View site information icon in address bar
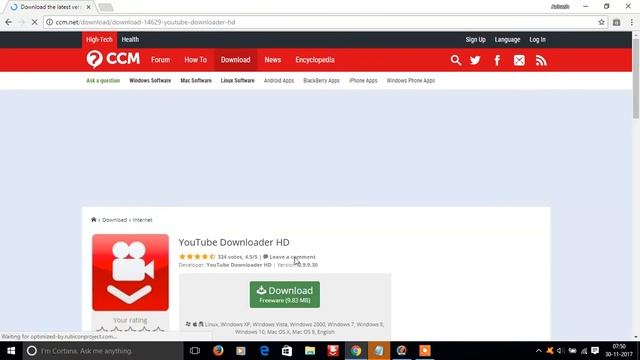The height and width of the screenshot is (360, 640). 49,22
